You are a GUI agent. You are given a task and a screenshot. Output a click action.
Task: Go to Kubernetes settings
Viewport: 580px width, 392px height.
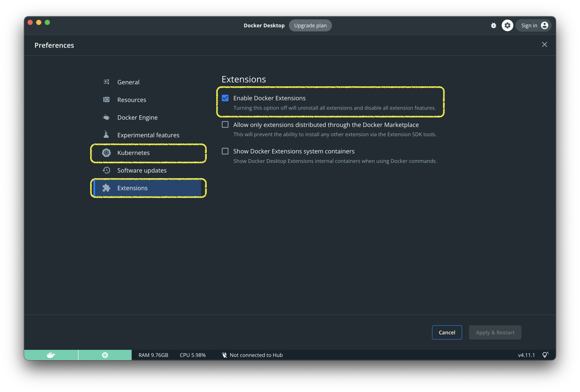click(133, 153)
